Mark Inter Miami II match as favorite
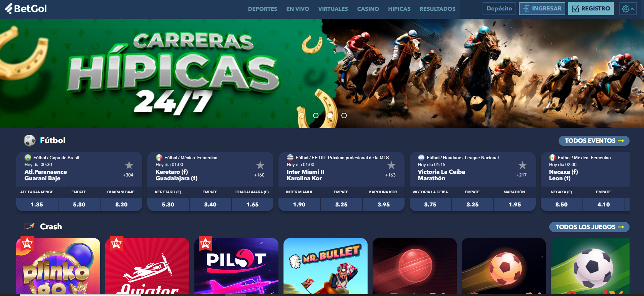The width and height of the screenshot is (644, 296). (x=391, y=165)
